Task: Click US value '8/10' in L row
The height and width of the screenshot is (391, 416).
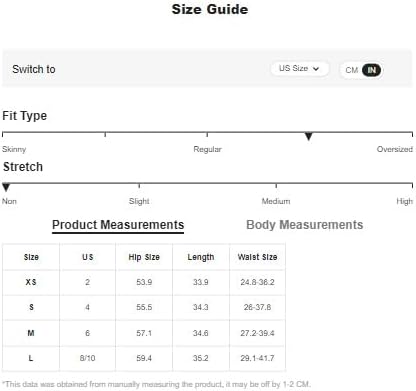Action: (88, 358)
